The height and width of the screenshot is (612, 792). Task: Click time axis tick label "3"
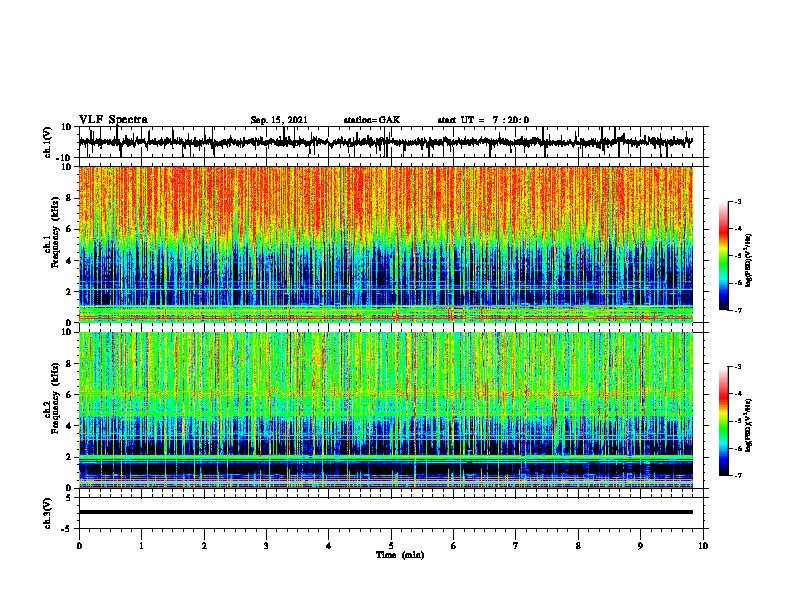(266, 546)
